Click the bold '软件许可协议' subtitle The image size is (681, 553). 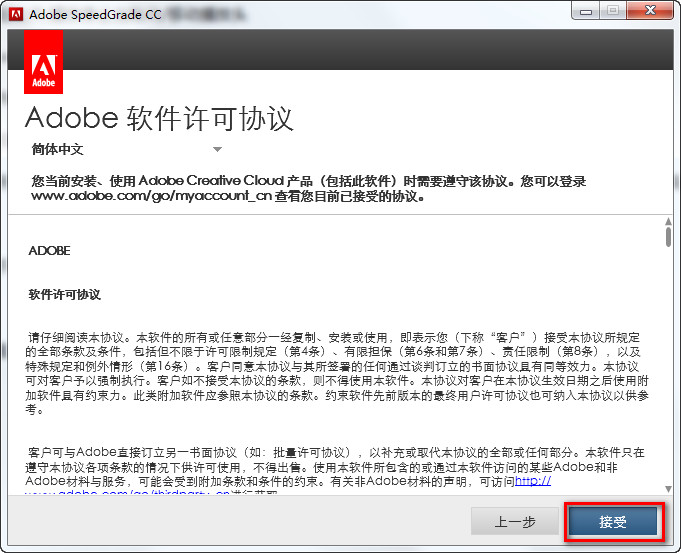click(65, 295)
